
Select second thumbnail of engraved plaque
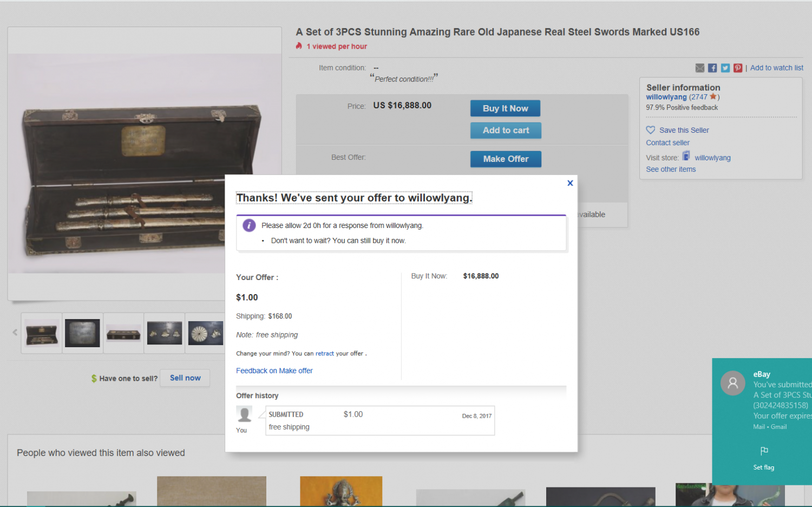(x=82, y=333)
